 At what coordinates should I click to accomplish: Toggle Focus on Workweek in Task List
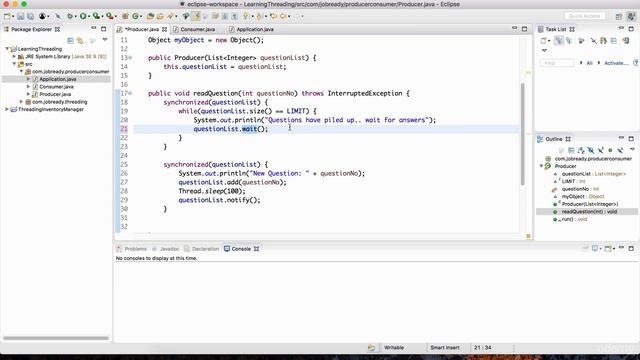click(582, 40)
